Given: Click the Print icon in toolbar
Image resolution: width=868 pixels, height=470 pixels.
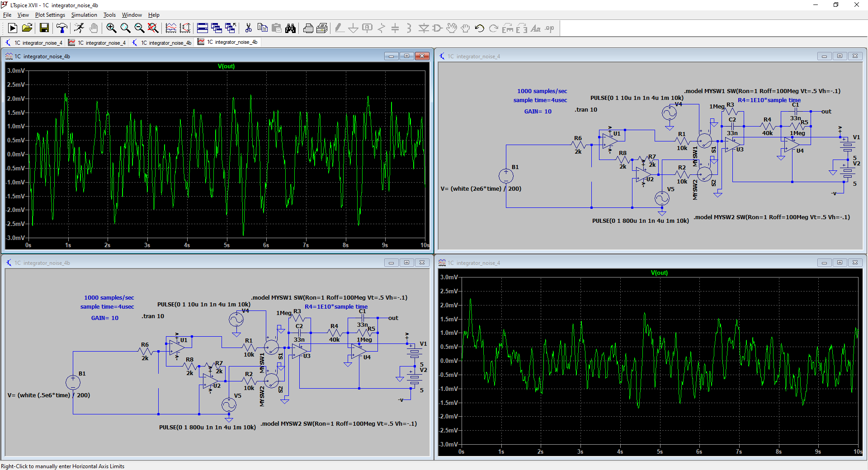Looking at the screenshot, I should (308, 28).
